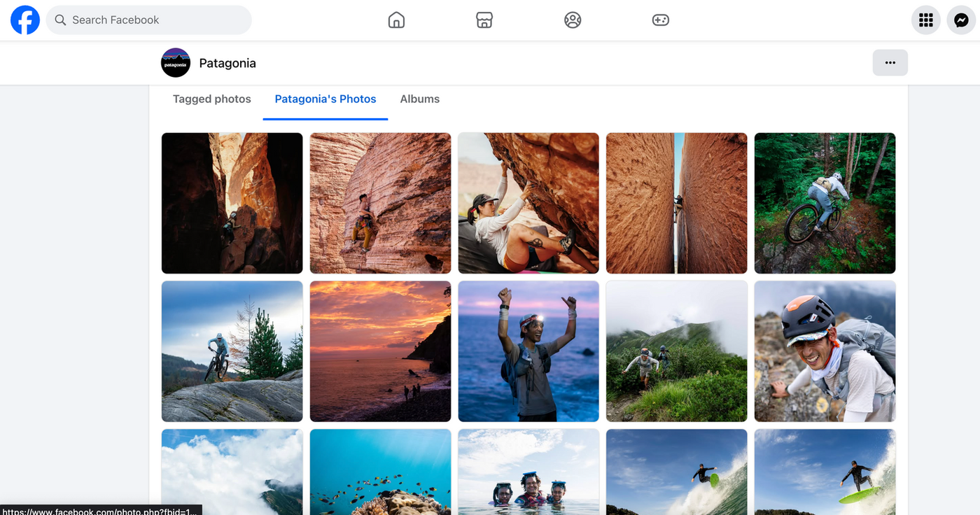Open the three-dot page options menu

point(890,63)
